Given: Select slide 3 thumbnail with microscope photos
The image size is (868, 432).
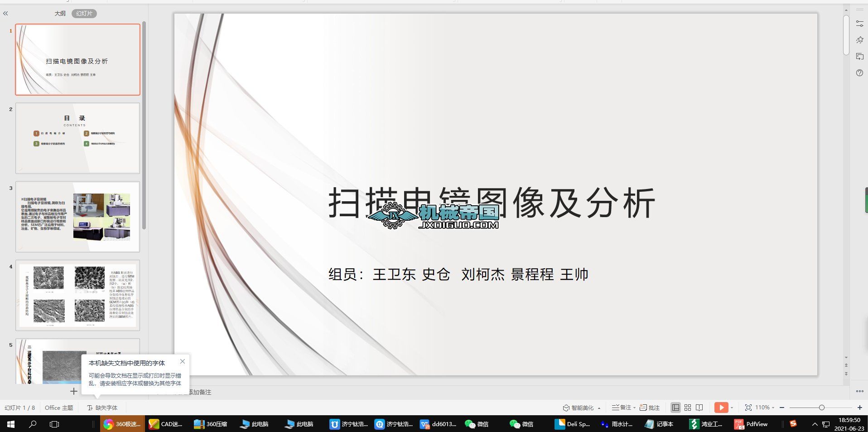Looking at the screenshot, I should pos(78,217).
